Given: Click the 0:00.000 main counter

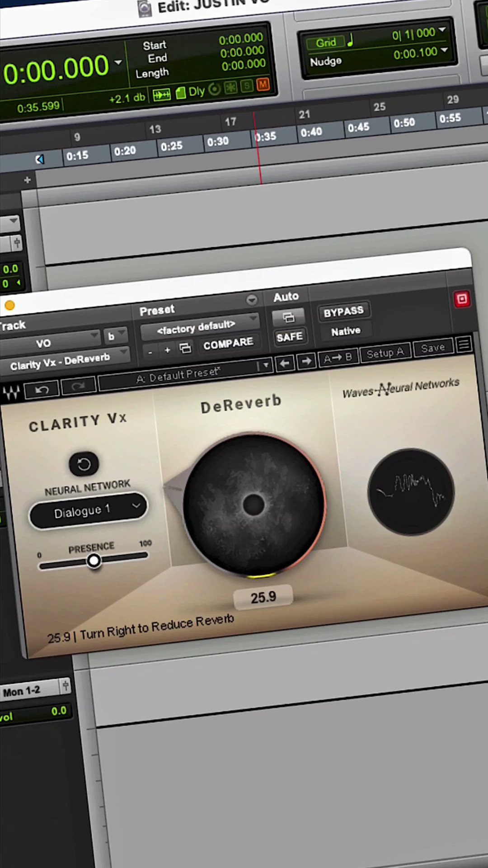Looking at the screenshot, I should click(56, 70).
